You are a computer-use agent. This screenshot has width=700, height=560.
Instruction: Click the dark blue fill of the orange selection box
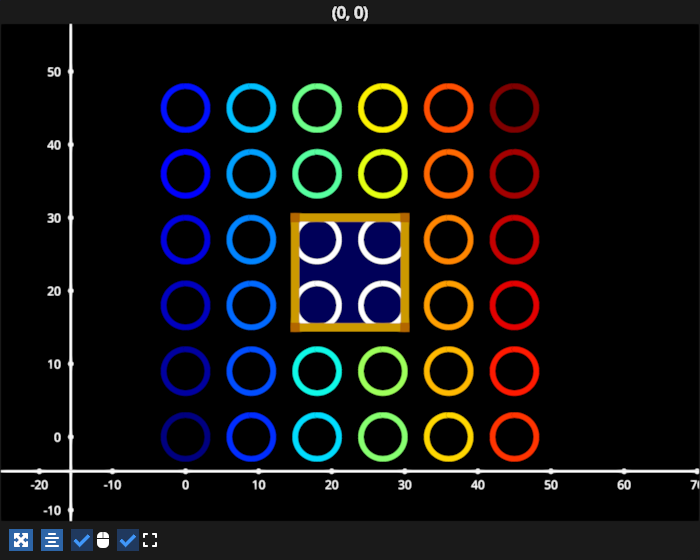tap(350, 273)
